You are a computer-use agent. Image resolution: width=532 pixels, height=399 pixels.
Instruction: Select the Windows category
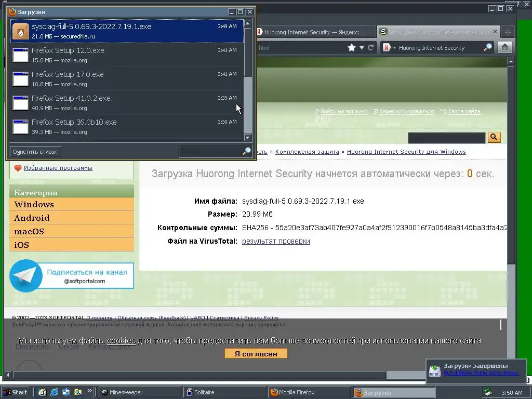pyautogui.click(x=72, y=204)
